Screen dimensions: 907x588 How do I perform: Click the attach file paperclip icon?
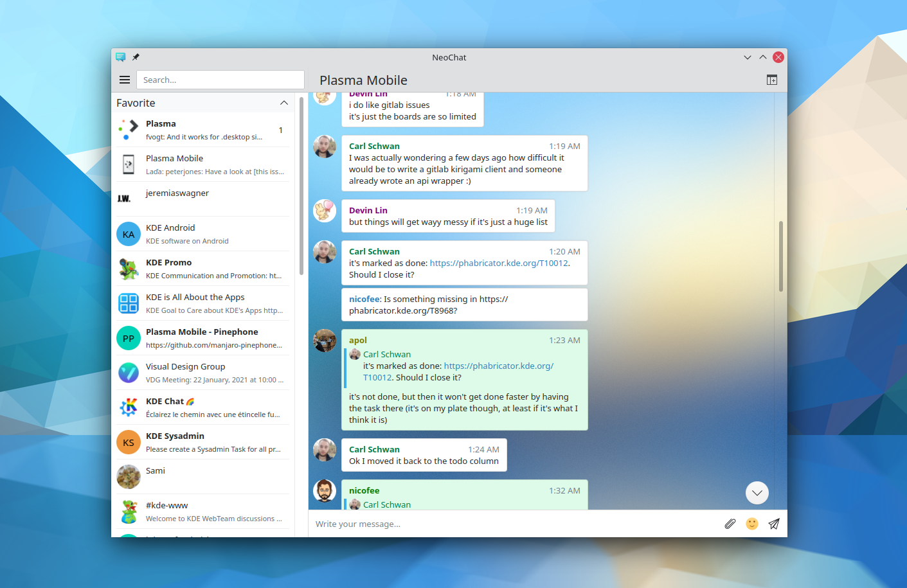click(730, 524)
